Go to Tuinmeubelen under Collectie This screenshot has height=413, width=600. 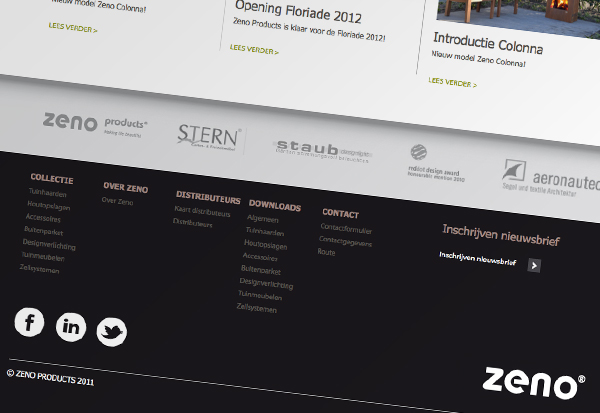43,256
